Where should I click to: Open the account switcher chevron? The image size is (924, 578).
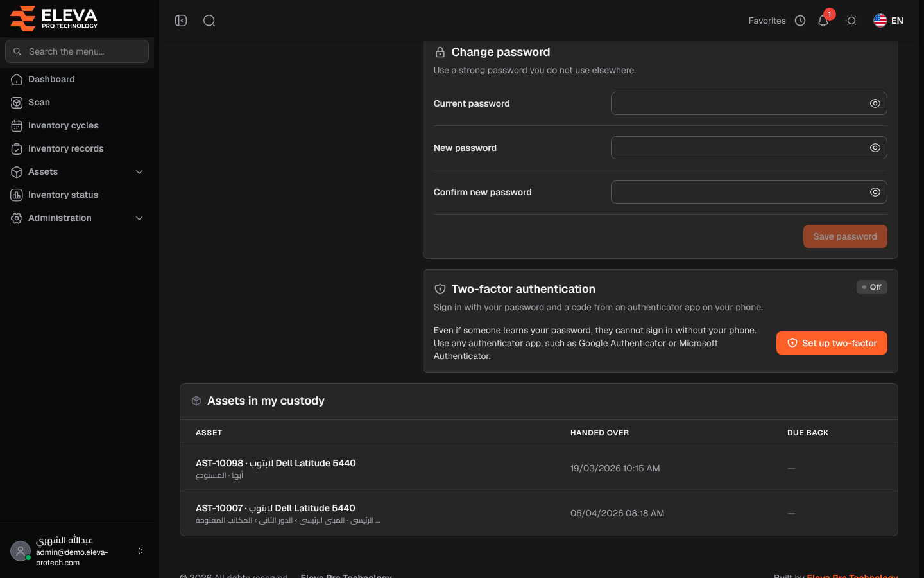pos(140,551)
